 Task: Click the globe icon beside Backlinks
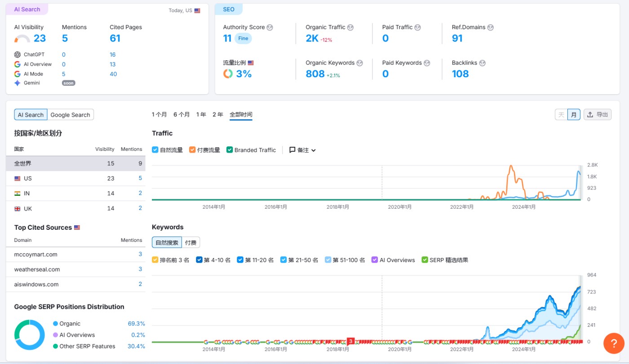482,63
